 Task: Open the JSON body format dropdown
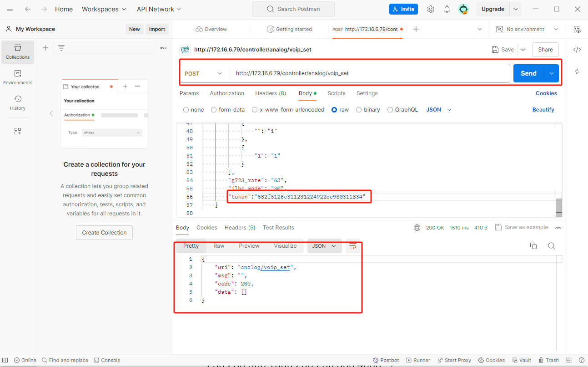(x=439, y=110)
